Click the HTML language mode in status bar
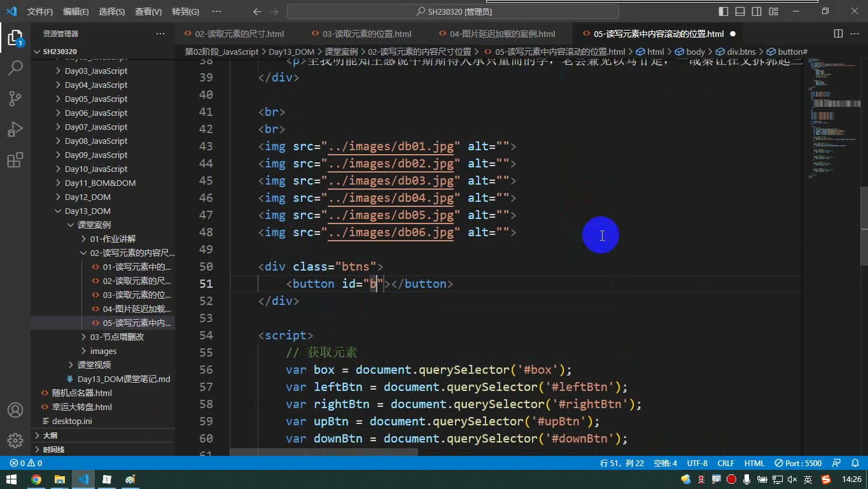The image size is (868, 489). point(754,463)
